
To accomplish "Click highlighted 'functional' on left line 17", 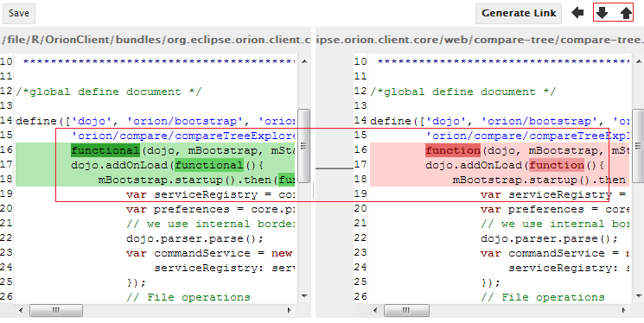I will 209,165.
